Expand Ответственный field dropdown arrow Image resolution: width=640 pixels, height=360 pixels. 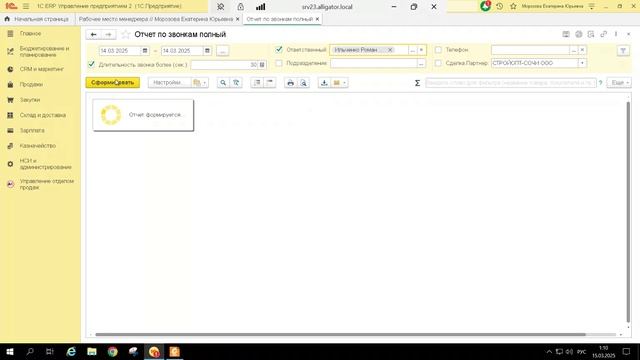(x=422, y=50)
